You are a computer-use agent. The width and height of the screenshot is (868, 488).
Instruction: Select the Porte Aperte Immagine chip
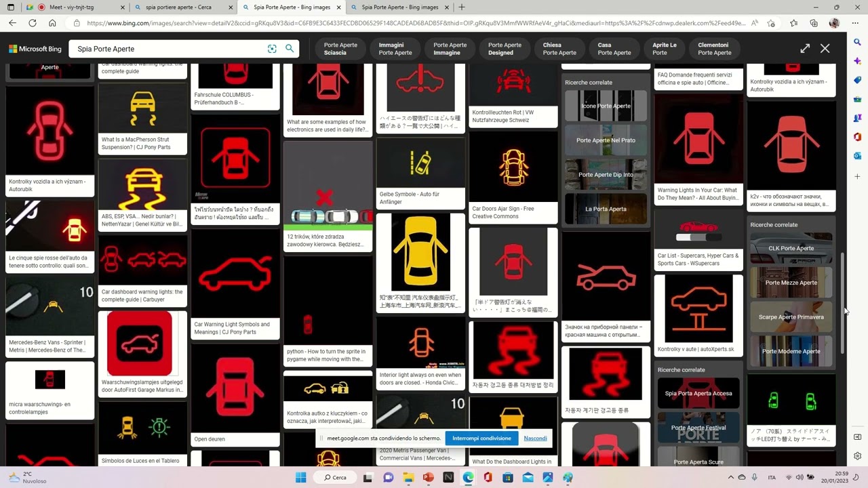tap(450, 49)
